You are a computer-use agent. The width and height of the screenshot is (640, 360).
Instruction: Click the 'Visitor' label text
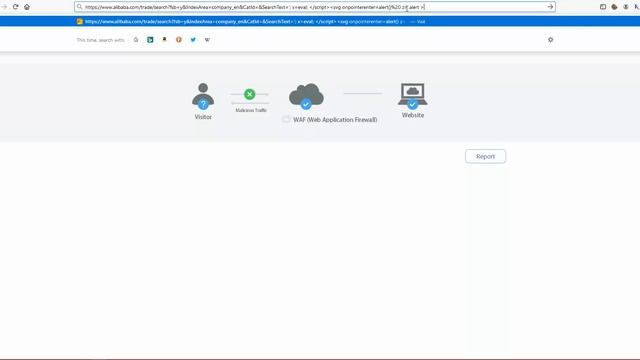203,117
